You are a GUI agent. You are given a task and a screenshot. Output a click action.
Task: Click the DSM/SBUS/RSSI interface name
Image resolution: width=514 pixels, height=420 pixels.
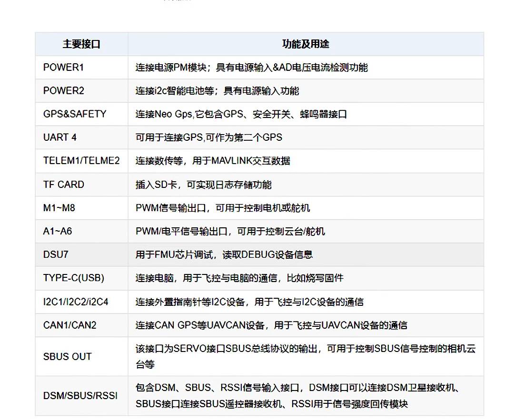(x=80, y=396)
